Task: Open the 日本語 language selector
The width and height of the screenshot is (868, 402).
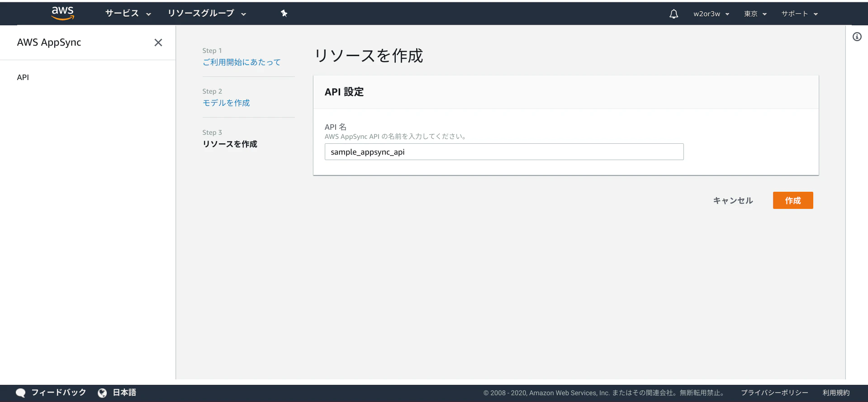Action: pos(124,393)
